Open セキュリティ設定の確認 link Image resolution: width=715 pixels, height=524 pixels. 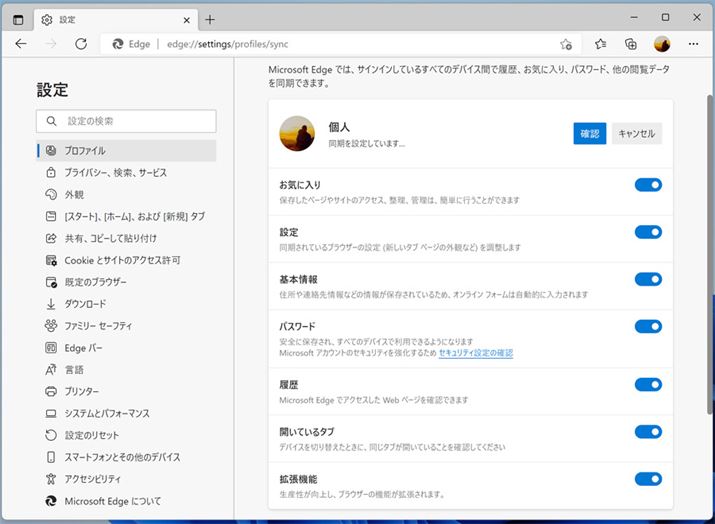click(475, 353)
